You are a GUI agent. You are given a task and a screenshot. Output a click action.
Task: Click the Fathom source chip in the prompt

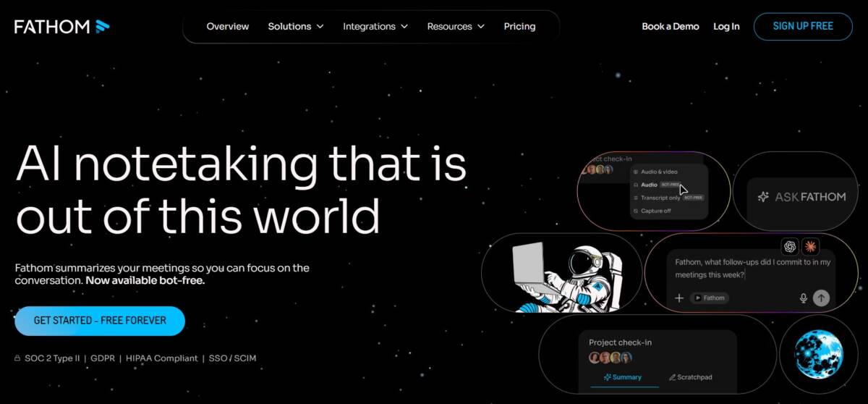coord(710,298)
